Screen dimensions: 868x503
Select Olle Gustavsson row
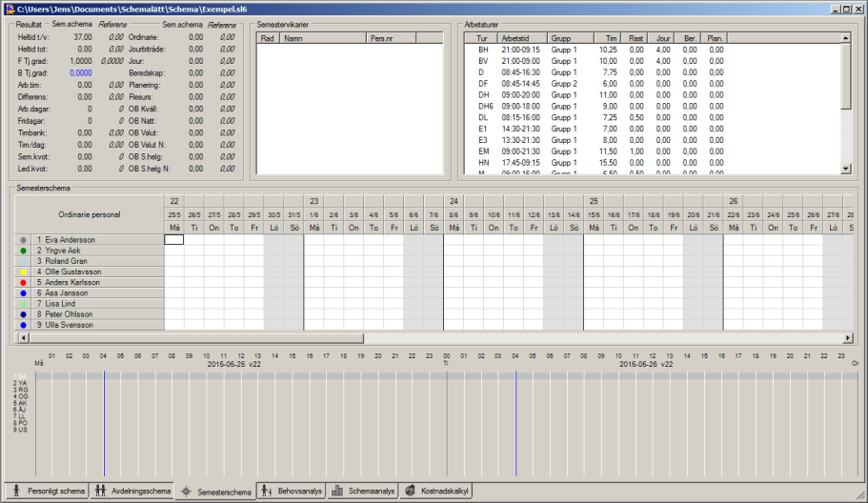pos(97,272)
